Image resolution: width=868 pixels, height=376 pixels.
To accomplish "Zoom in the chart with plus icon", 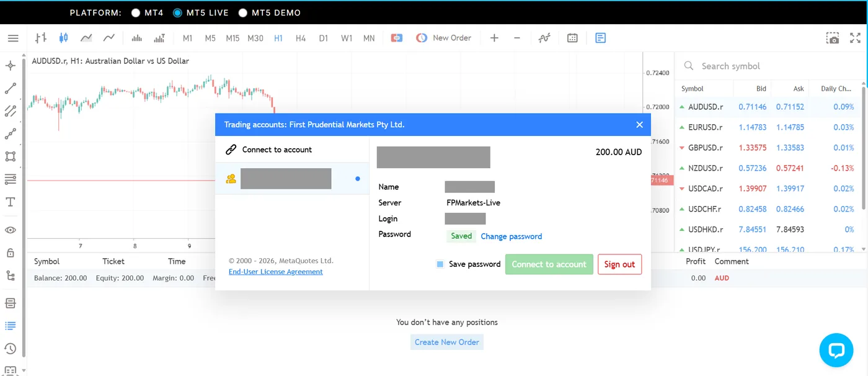I will point(494,38).
